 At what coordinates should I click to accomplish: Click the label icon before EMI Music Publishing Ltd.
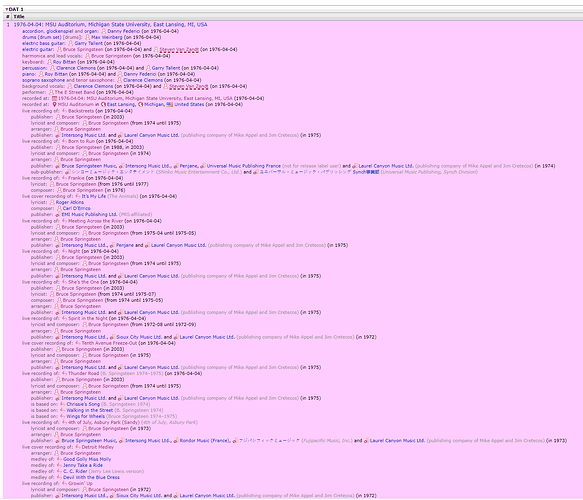click(x=58, y=214)
